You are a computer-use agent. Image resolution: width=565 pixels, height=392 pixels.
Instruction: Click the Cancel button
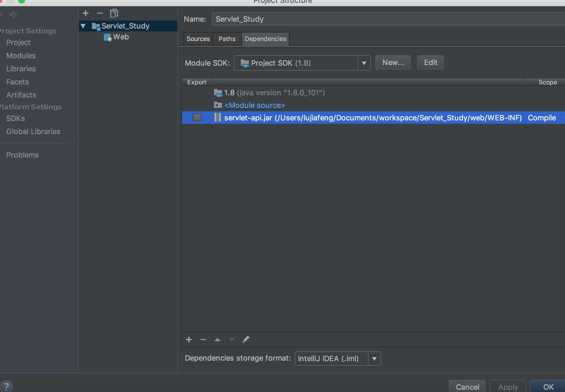coord(467,387)
